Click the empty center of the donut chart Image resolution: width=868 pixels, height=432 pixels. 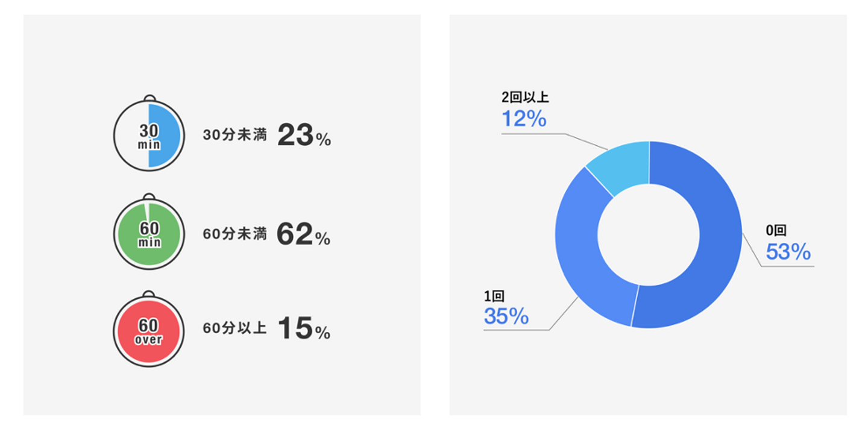pyautogui.click(x=649, y=234)
